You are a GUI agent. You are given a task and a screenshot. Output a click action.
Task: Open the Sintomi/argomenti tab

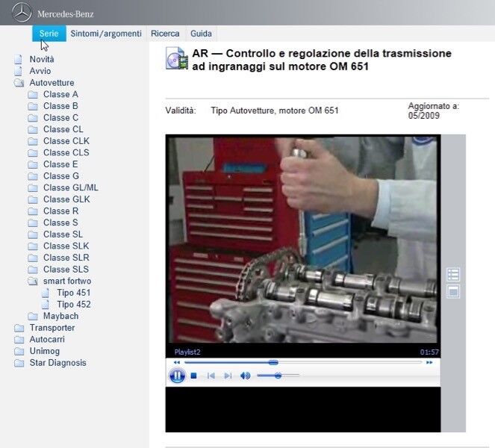tap(105, 34)
